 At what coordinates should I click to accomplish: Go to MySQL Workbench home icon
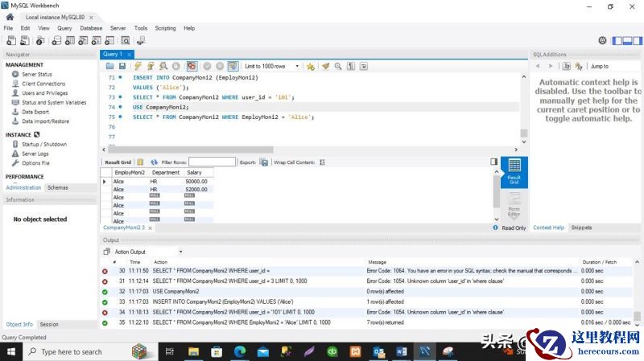(9, 16)
